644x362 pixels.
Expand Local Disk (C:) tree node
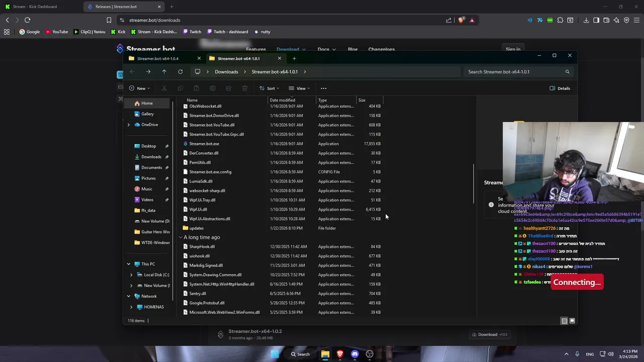tap(131, 275)
